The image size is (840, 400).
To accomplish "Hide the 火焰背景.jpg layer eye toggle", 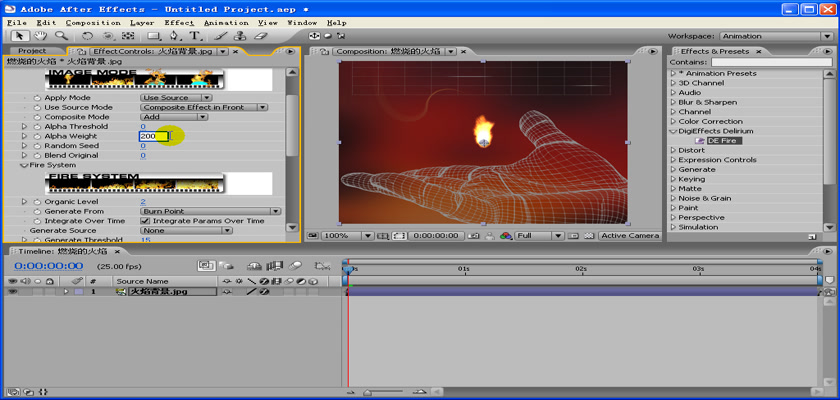I will (x=12, y=292).
